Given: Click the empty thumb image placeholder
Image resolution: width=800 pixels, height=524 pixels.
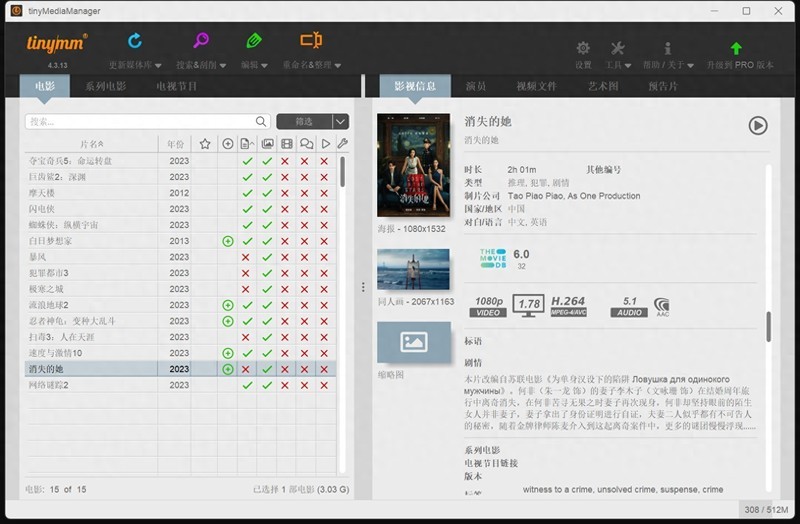Looking at the screenshot, I should [414, 342].
